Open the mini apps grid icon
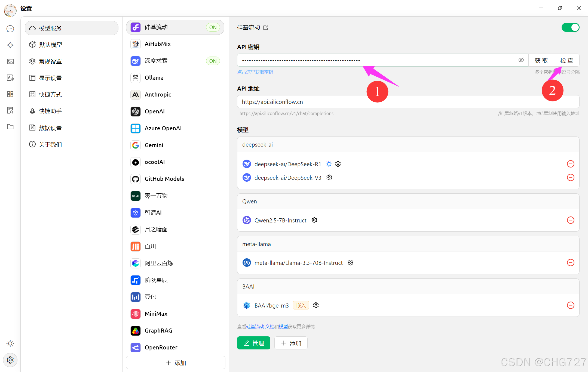 (10, 94)
